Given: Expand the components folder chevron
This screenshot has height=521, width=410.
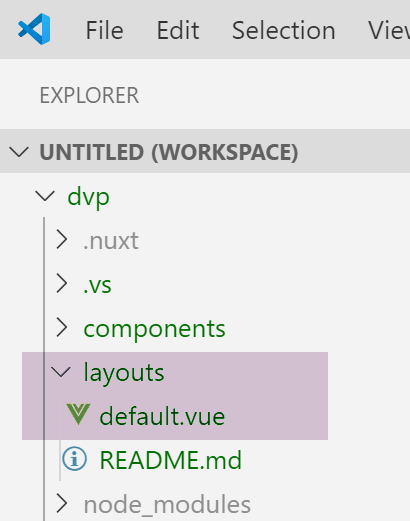Looking at the screenshot, I should [x=62, y=327].
